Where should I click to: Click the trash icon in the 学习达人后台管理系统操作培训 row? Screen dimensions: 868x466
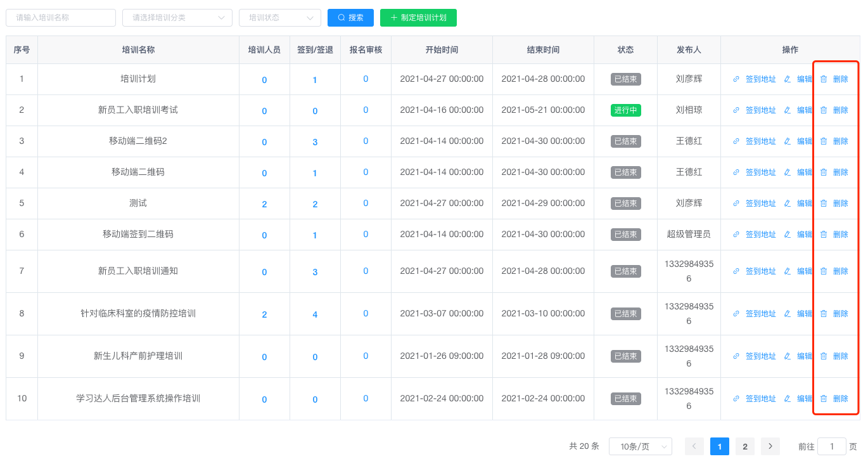tap(824, 399)
